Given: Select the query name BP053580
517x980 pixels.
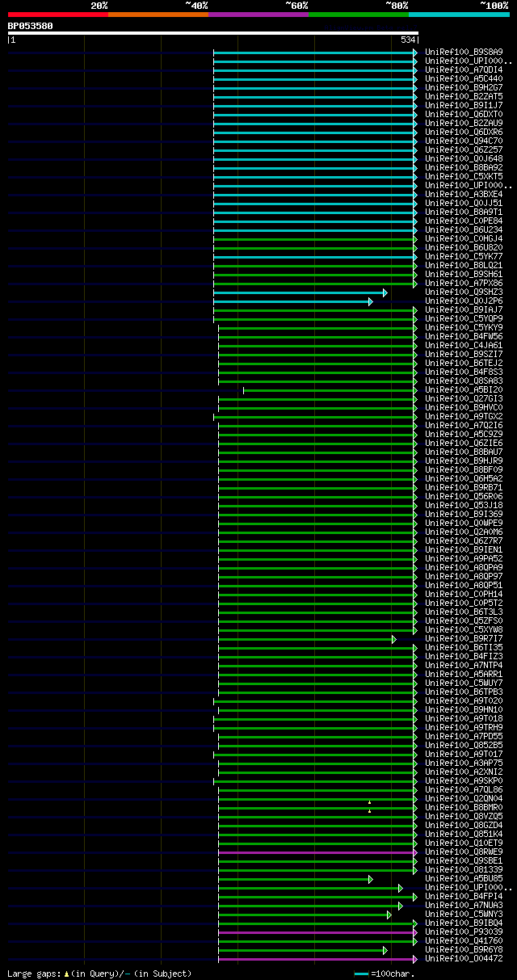Looking at the screenshot, I should point(31,26).
